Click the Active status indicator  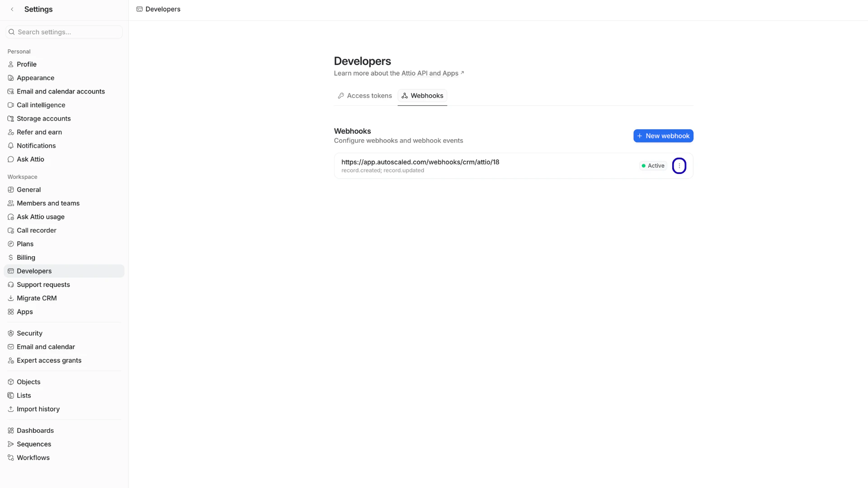652,166
